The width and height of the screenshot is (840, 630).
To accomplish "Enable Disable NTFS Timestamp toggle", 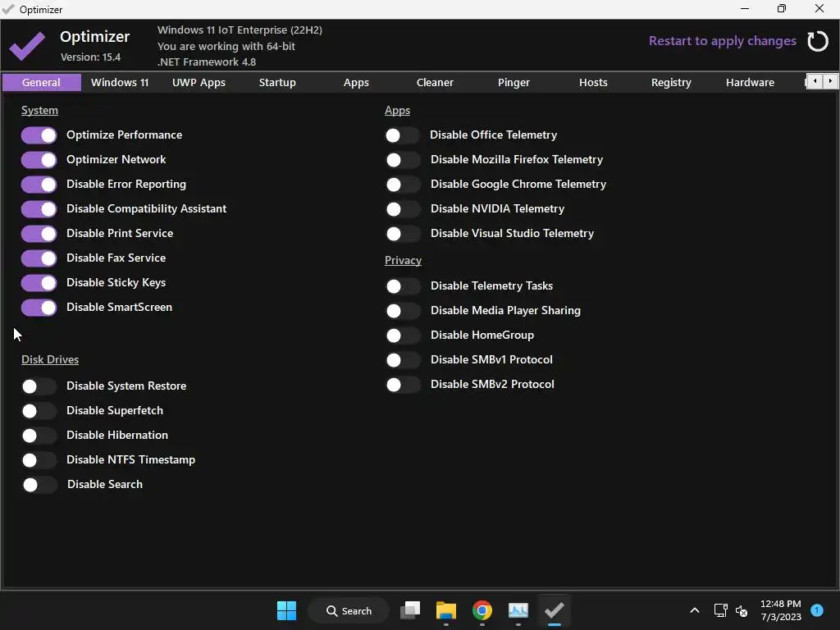I will pos(39,460).
